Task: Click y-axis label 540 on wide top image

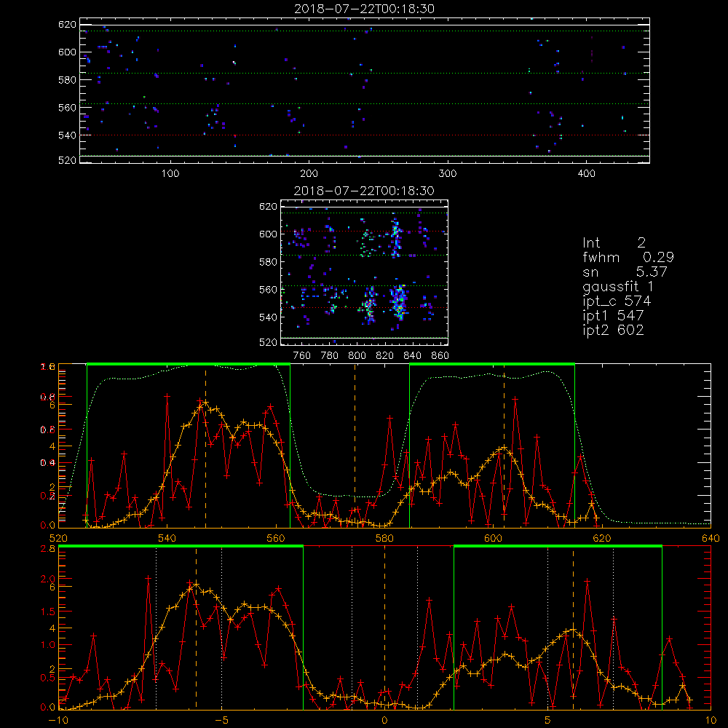Action: click(x=67, y=135)
